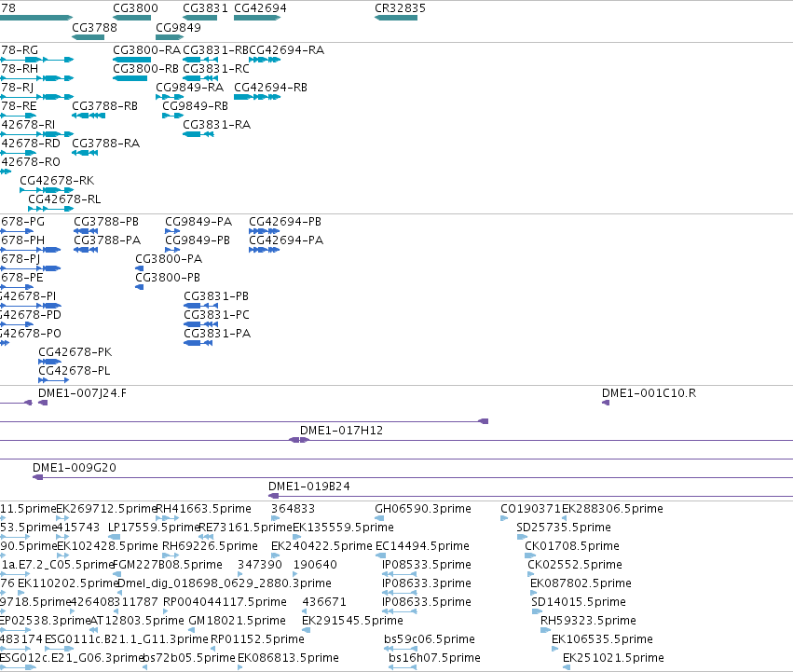The width and height of the screenshot is (793, 672).
Task: Select EST IP08633.5prime
Action: (x=400, y=611)
